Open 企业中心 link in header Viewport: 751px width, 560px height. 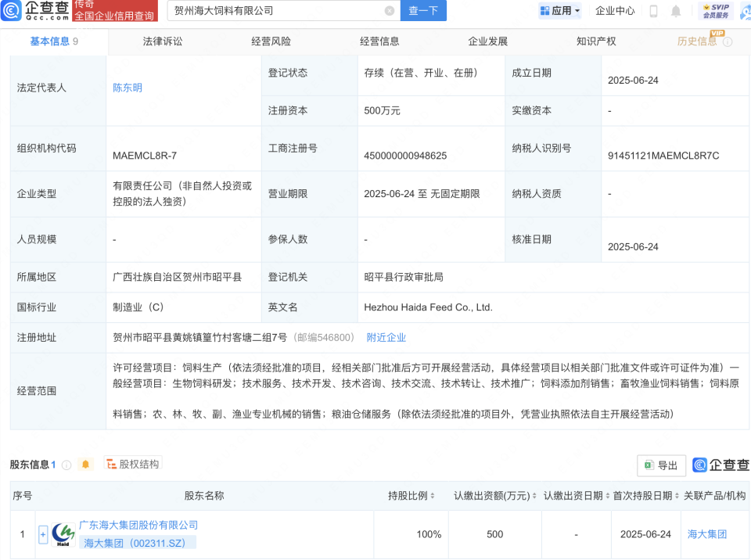click(615, 11)
